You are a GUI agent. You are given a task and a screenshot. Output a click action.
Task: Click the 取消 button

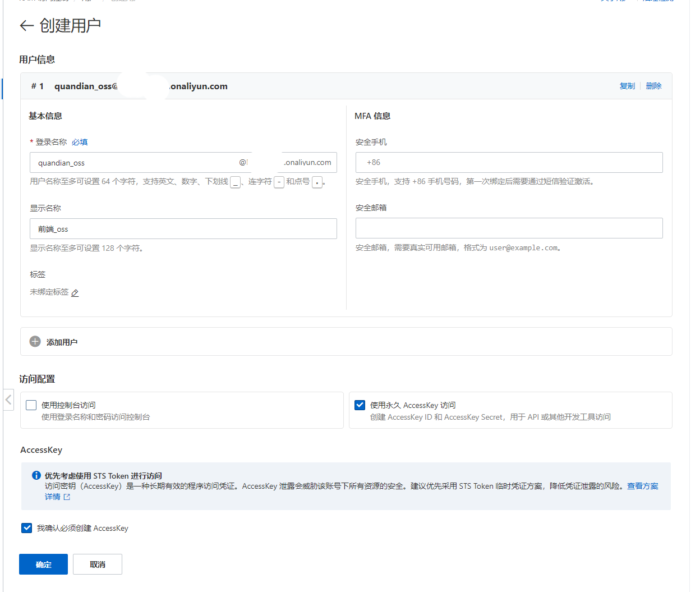[98, 565]
